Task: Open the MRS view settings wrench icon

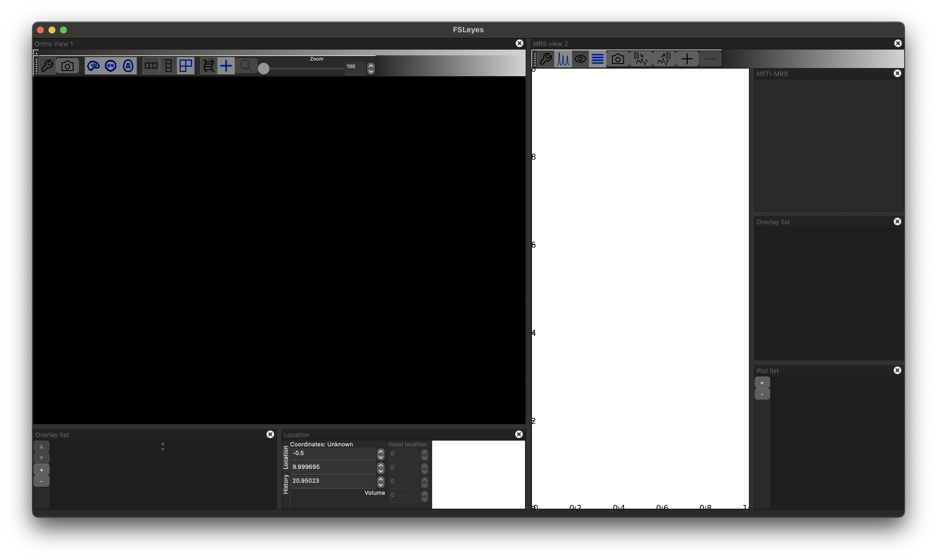Action: 546,59
